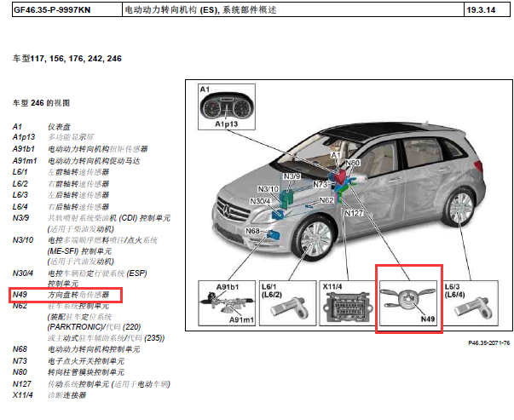Image resolution: width=514 pixels, height=420 pixels.
Task: Click the N62 label on the car diagram
Action: 326,200
